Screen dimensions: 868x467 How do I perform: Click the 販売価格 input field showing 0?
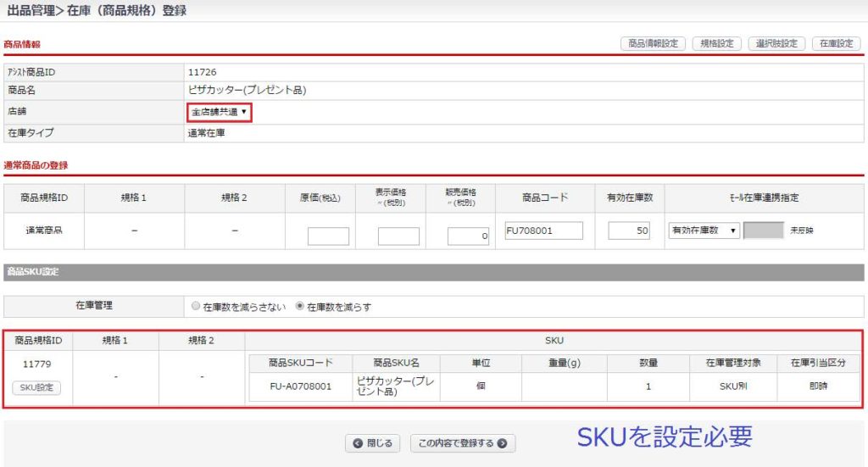click(468, 236)
